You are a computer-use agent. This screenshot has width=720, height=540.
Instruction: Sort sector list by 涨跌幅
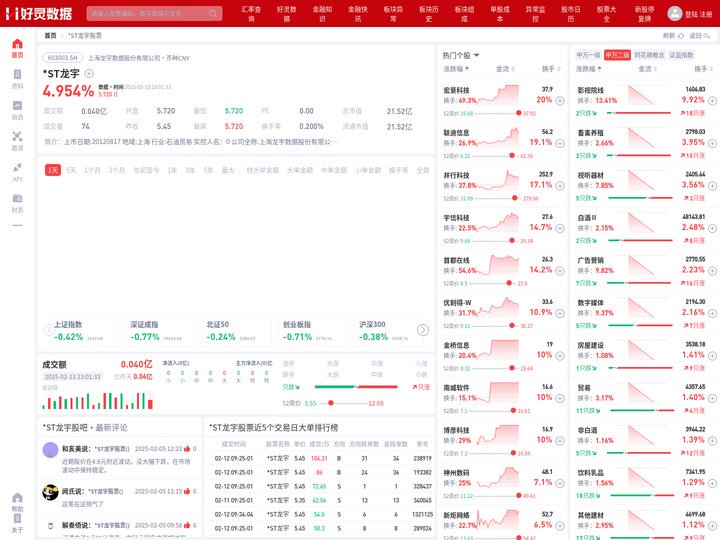click(x=589, y=69)
